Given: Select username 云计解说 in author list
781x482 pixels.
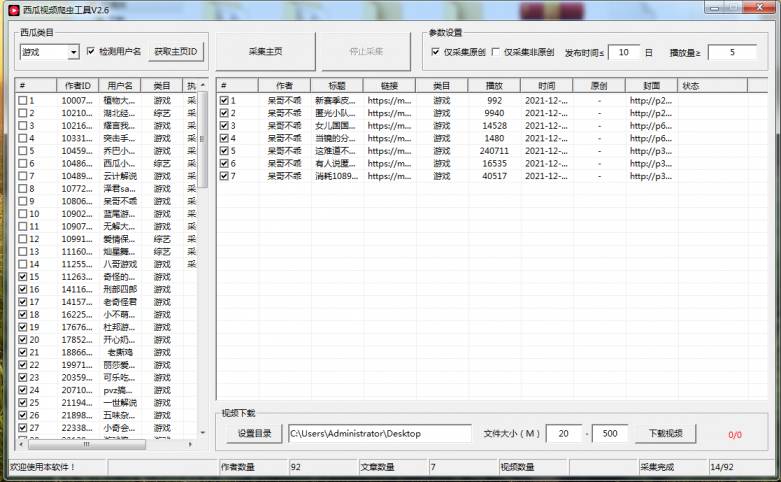Looking at the screenshot, I should (120, 176).
